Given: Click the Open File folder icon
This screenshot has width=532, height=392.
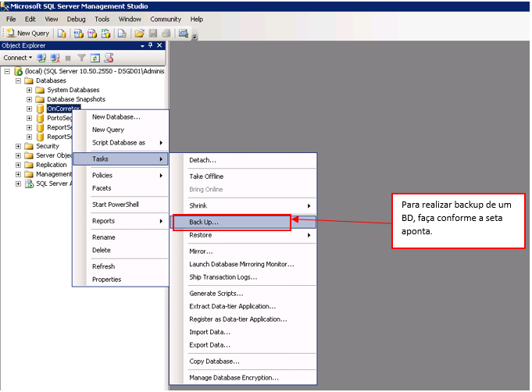Looking at the screenshot, I should tap(139, 34).
